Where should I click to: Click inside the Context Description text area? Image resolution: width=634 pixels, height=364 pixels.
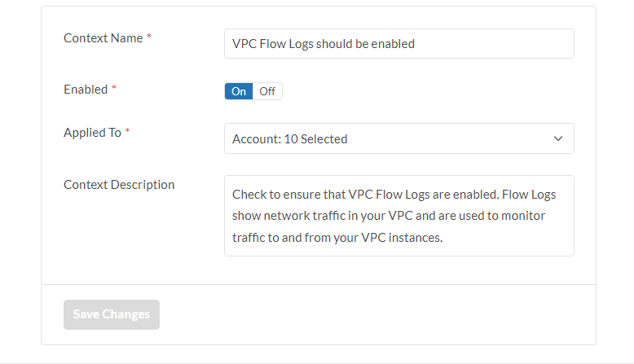(x=398, y=216)
